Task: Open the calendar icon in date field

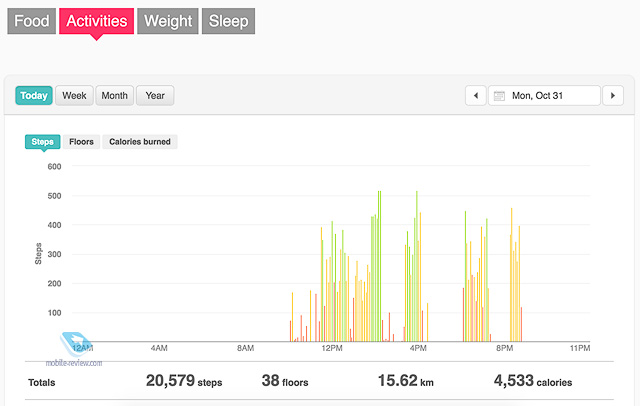Action: [499, 96]
